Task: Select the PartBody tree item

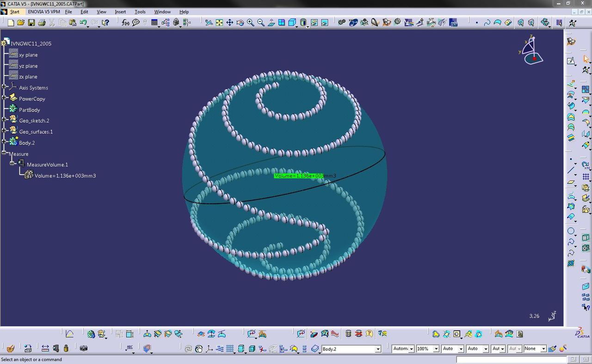Action: [x=29, y=110]
